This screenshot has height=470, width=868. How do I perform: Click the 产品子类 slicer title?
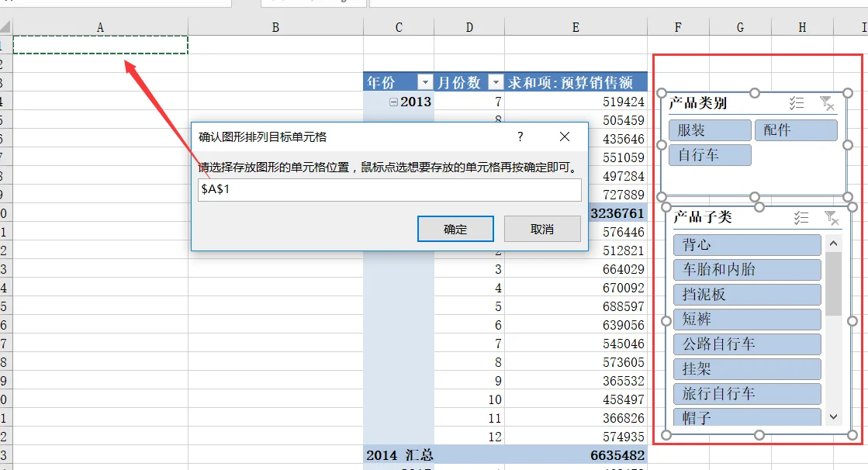click(703, 217)
